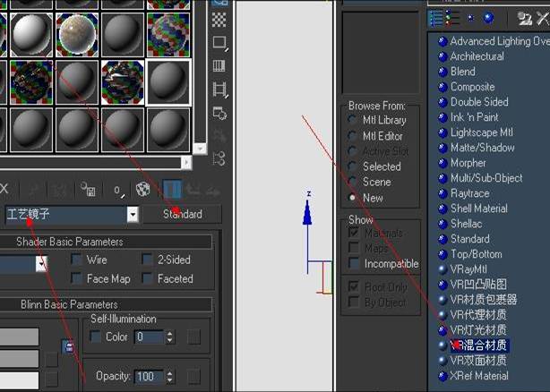This screenshot has width=550, height=392.
Task: Click the video color check icon
Action: coord(219,65)
